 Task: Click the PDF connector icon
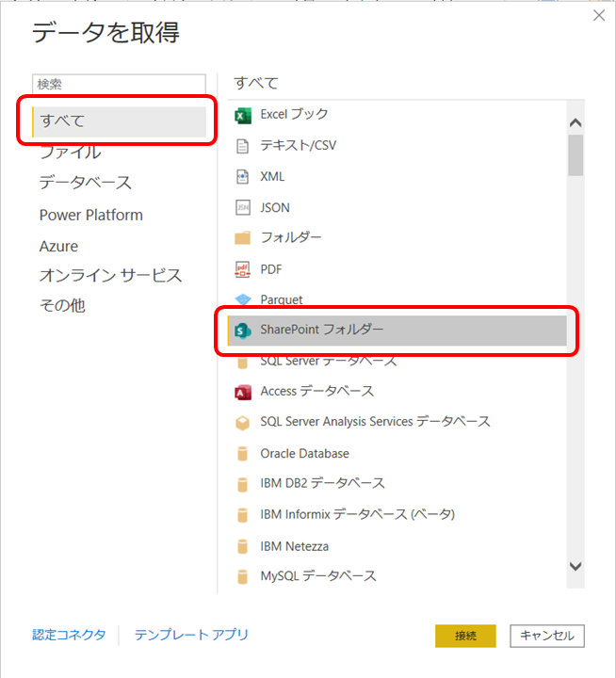point(243,269)
